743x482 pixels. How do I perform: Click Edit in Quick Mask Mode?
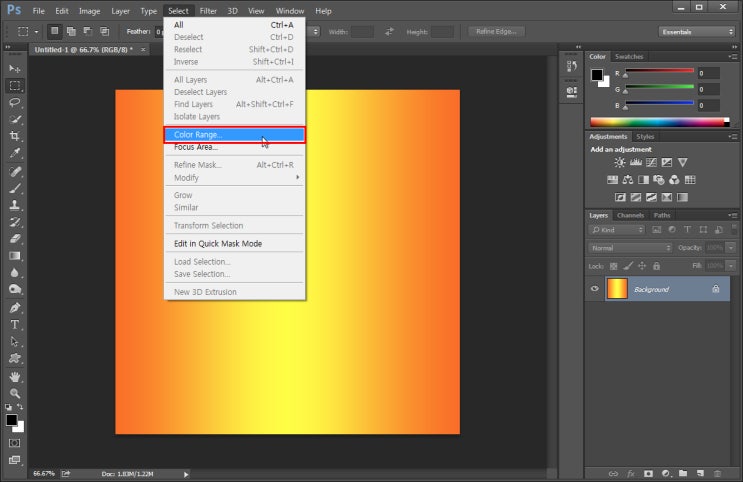point(235,244)
